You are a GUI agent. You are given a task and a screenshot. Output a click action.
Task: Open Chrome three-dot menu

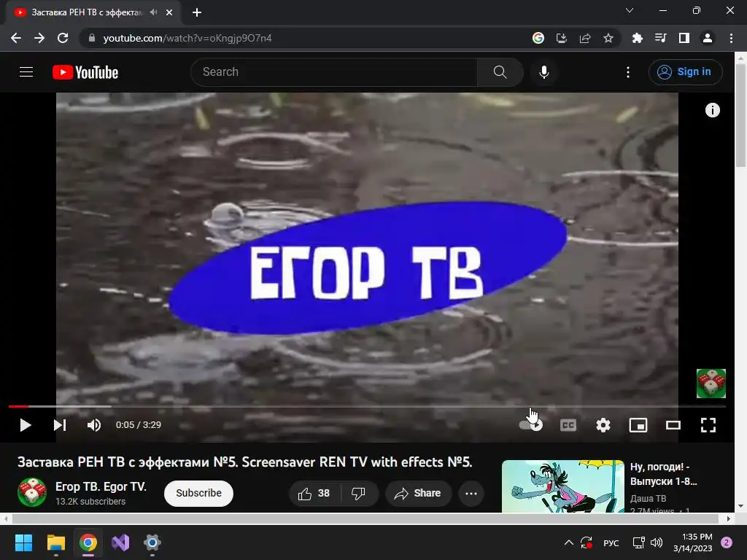(731, 38)
